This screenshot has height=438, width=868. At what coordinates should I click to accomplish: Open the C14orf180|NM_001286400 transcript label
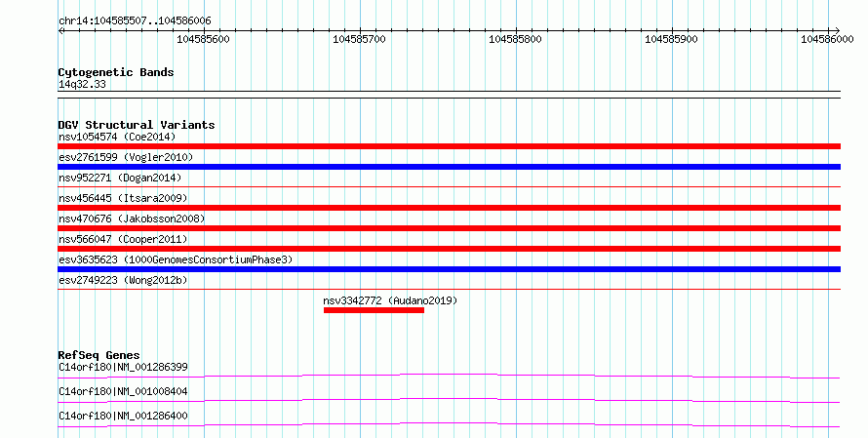[x=123, y=416]
